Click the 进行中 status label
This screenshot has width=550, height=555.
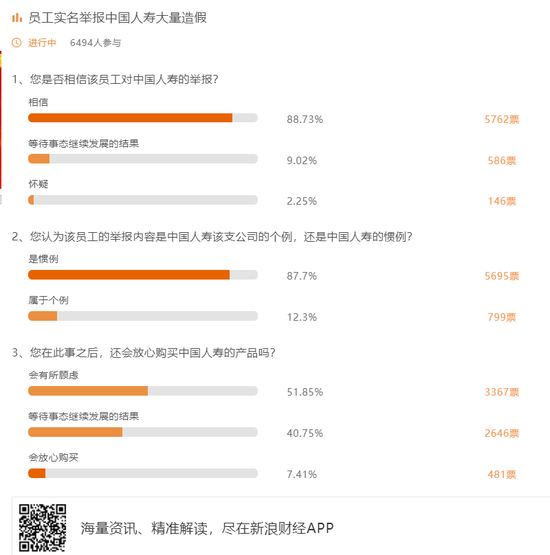[x=42, y=43]
